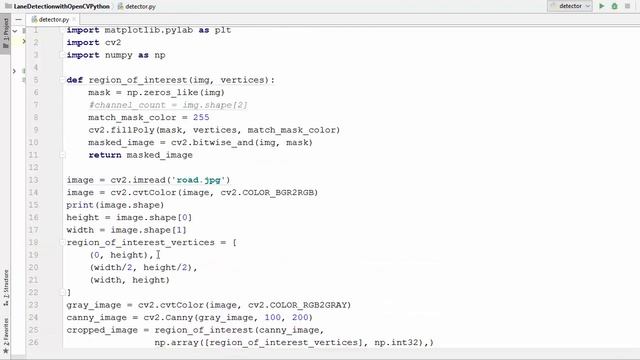This screenshot has height=360, width=640.
Task: Expand the lower collapsed project tree node
Action: pos(14,71)
